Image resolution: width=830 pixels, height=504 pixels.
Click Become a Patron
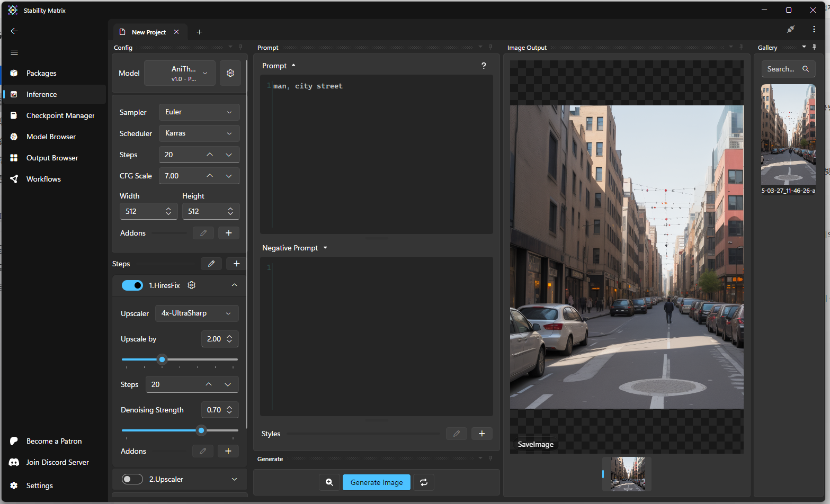[x=54, y=441]
